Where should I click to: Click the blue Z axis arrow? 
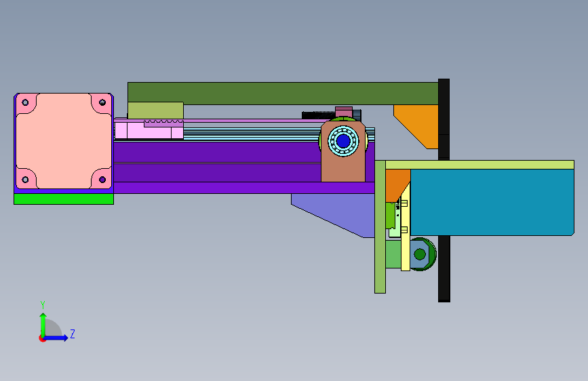[x=56, y=338]
